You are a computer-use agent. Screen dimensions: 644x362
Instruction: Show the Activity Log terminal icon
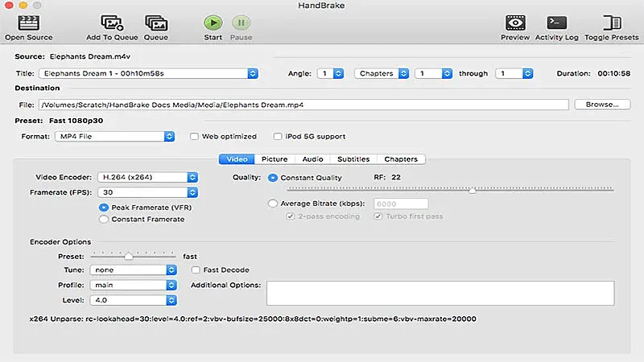[x=556, y=23]
